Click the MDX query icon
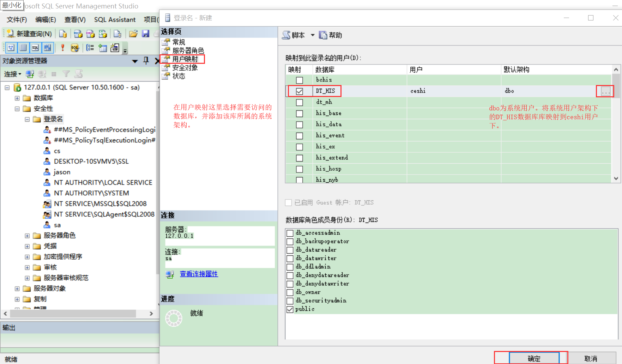This screenshot has width=622, height=364. [78, 34]
